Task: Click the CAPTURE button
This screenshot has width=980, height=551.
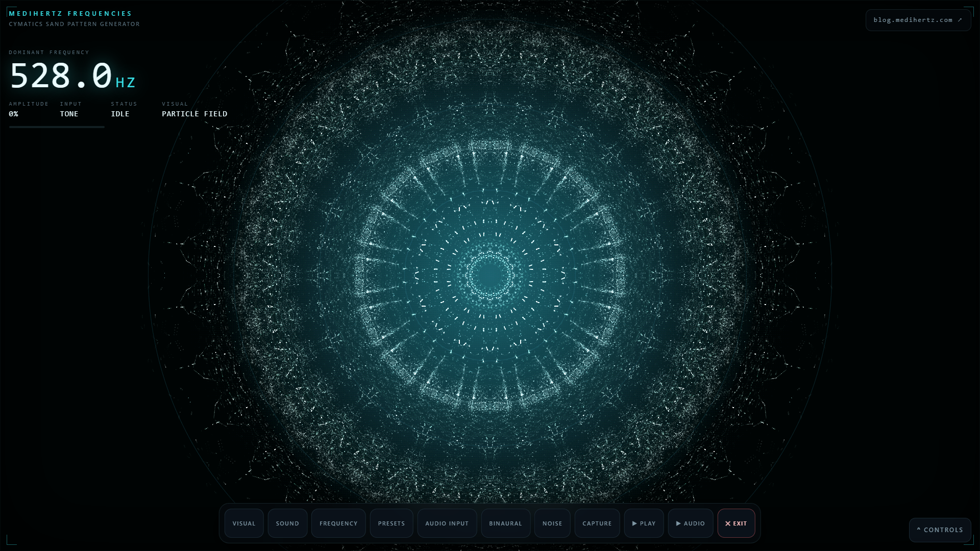Action: pos(597,523)
